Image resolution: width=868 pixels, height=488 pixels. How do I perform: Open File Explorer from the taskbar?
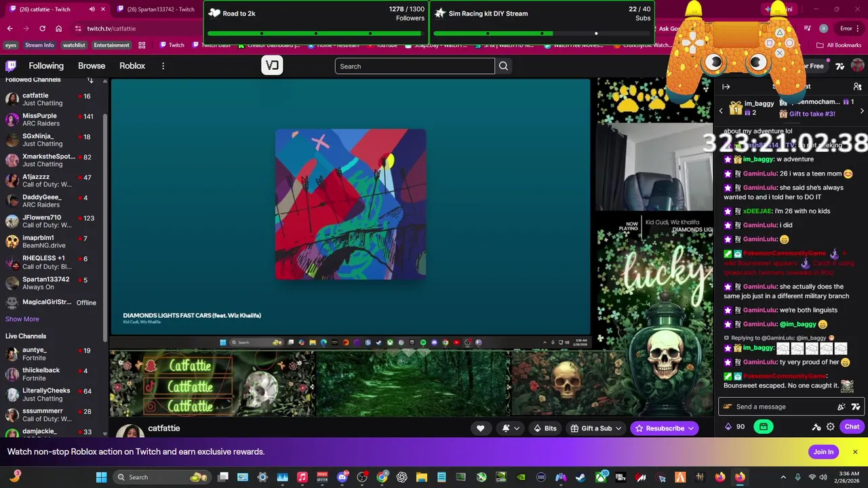(x=421, y=477)
